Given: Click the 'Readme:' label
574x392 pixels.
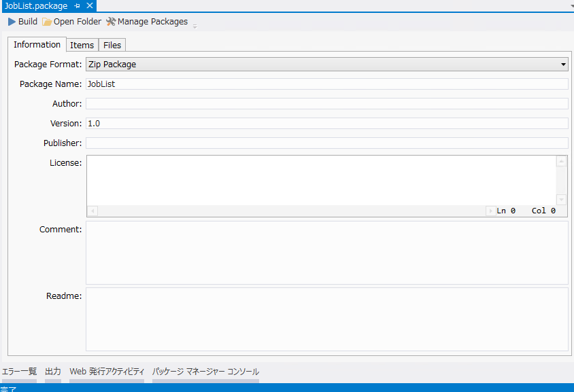Looking at the screenshot, I should coord(64,296).
